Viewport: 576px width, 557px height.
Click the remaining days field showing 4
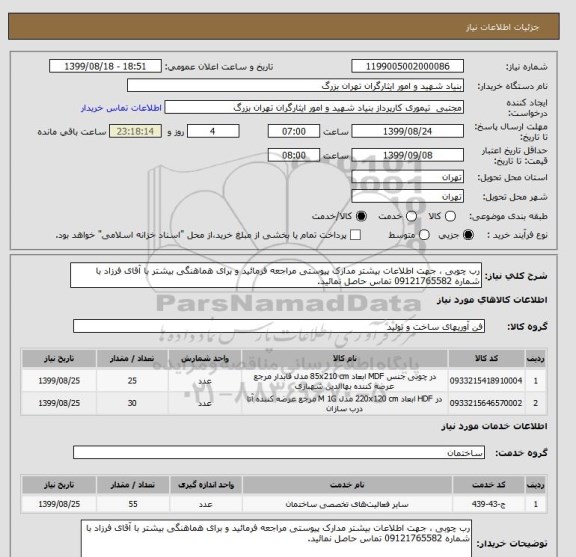213,131
